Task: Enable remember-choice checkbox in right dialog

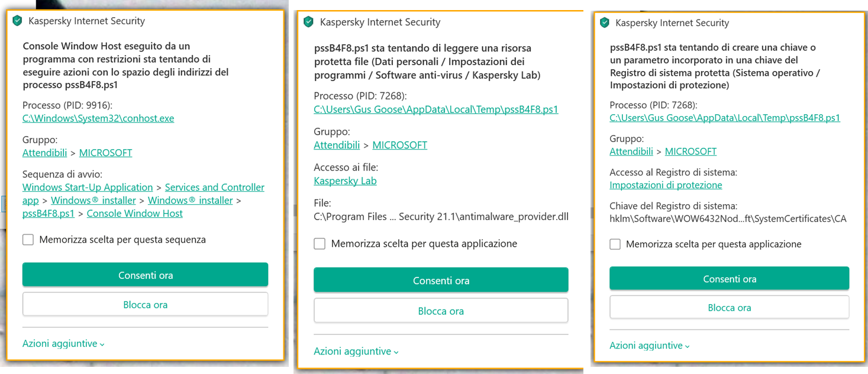Action: pos(615,244)
